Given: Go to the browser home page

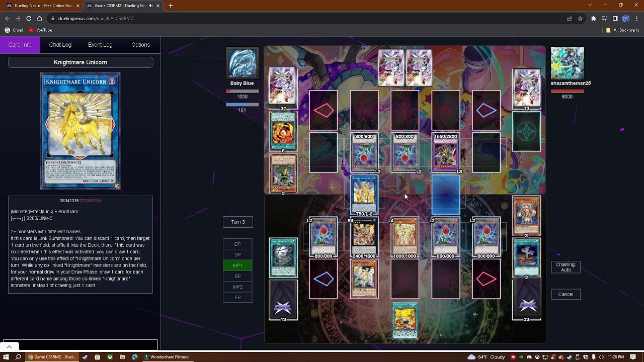Looking at the screenshot, I should pos(40,19).
